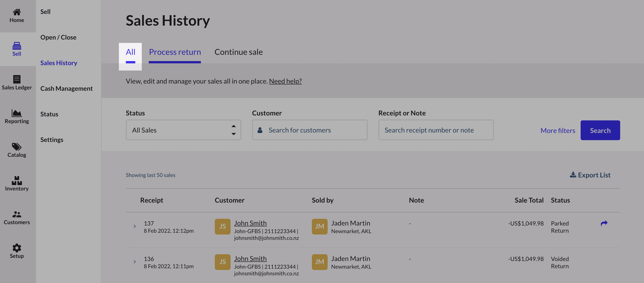Image resolution: width=644 pixels, height=283 pixels.
Task: Go to Home in the sidebar
Action: (17, 16)
